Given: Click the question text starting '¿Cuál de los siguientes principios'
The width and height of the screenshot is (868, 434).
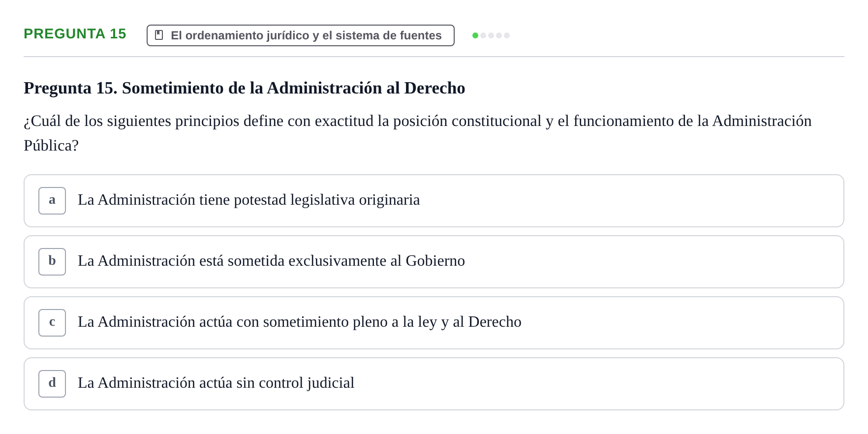Looking at the screenshot, I should click(418, 133).
